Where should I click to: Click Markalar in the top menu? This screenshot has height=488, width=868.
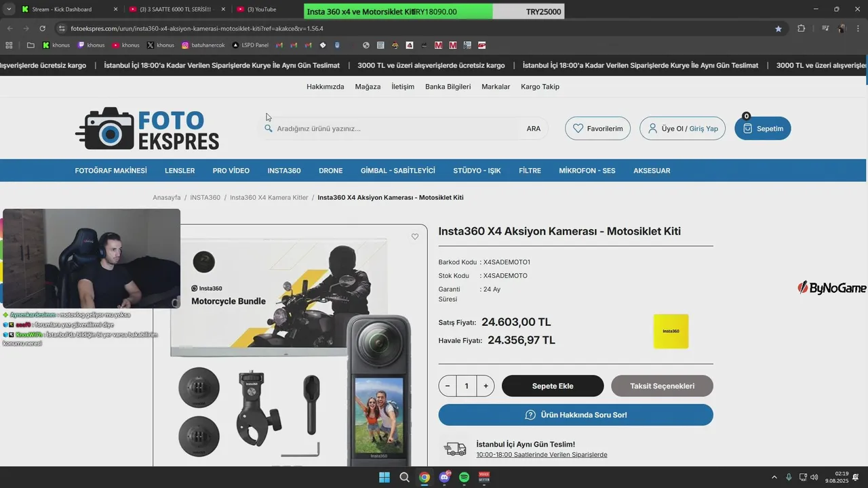point(496,87)
